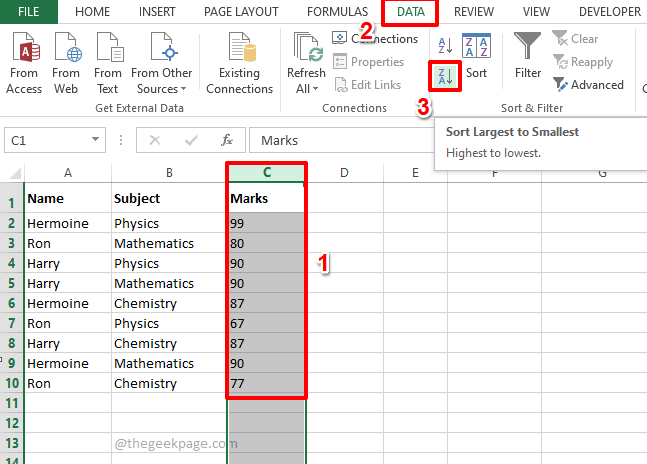The image size is (647, 464).
Task: Click the Advanced filter button
Action: pyautogui.click(x=588, y=85)
